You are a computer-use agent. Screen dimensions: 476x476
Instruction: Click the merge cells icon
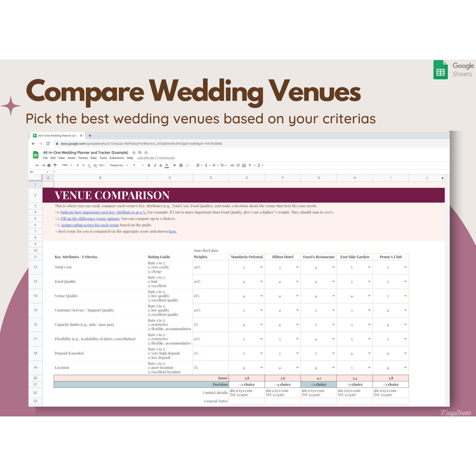click(187, 165)
